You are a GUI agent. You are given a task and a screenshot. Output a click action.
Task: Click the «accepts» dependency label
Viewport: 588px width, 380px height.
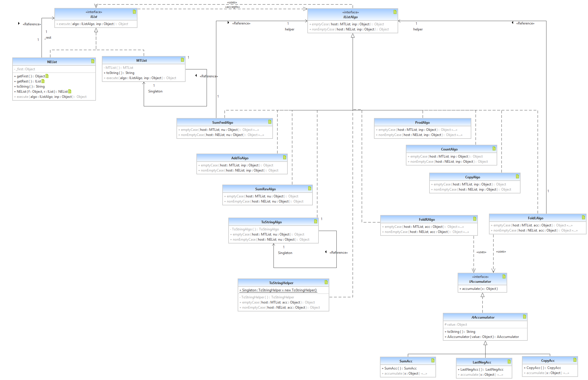tap(232, 7)
